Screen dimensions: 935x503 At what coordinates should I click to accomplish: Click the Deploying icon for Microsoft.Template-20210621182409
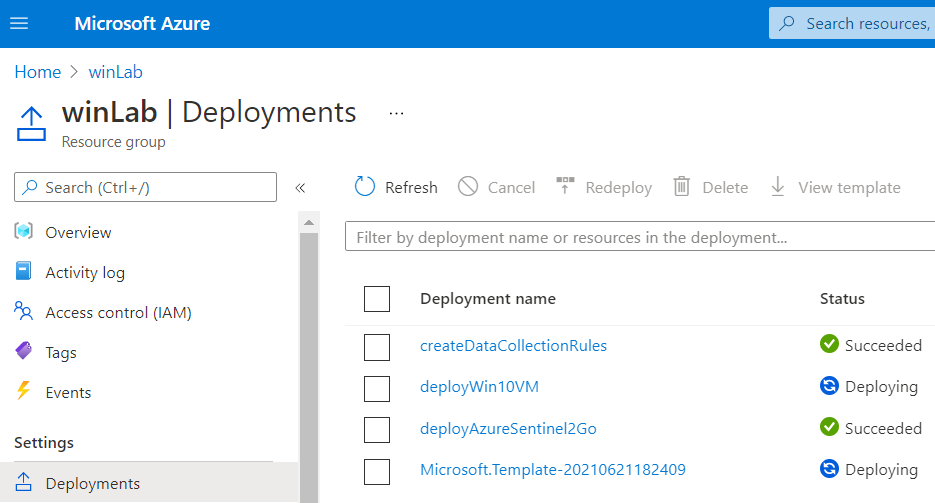(829, 468)
